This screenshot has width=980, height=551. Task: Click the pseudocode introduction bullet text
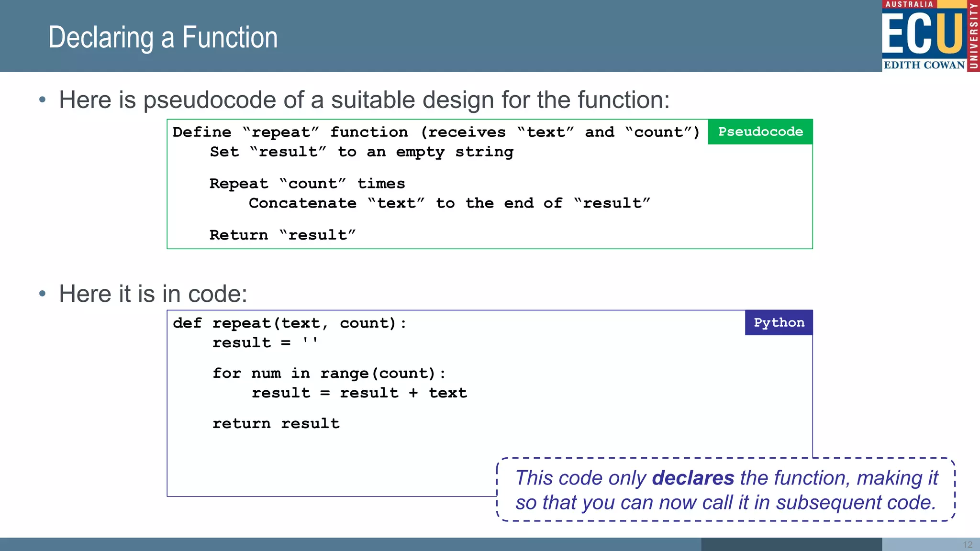click(x=364, y=100)
